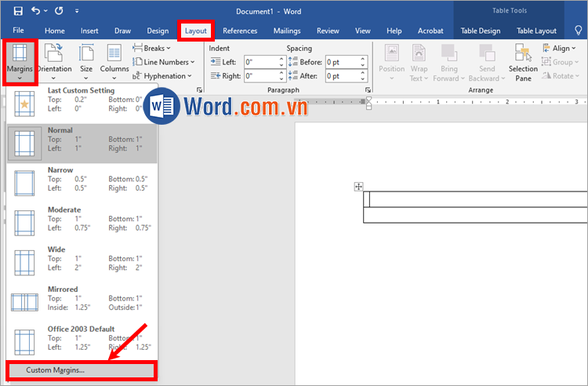Increase Indent Left with up spinner
Image resolution: width=588 pixels, height=386 pixels.
point(281,59)
